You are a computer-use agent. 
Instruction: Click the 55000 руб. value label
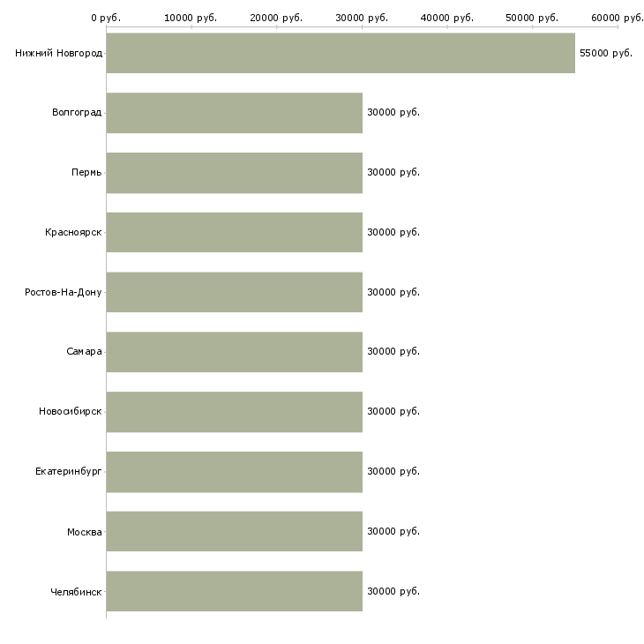pyautogui.click(x=605, y=54)
